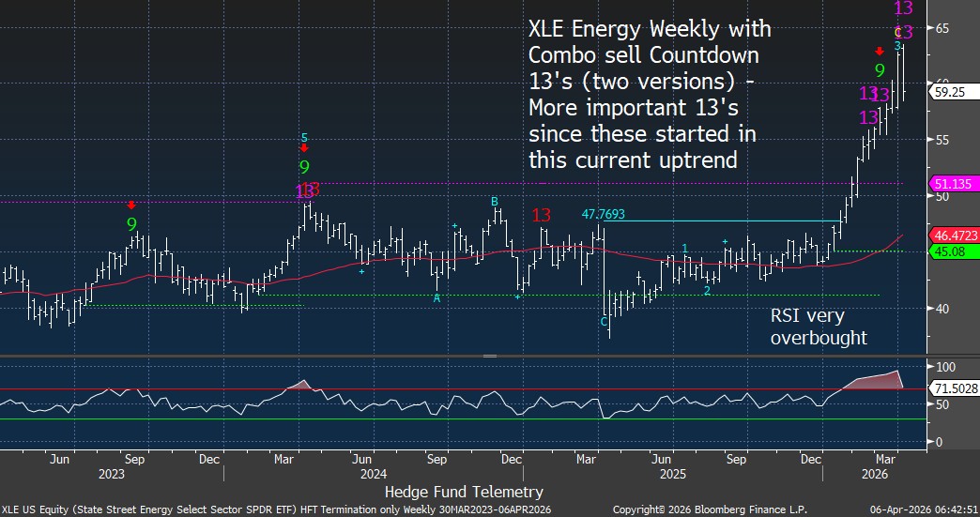Click the cyan wave B label

pos(494,201)
